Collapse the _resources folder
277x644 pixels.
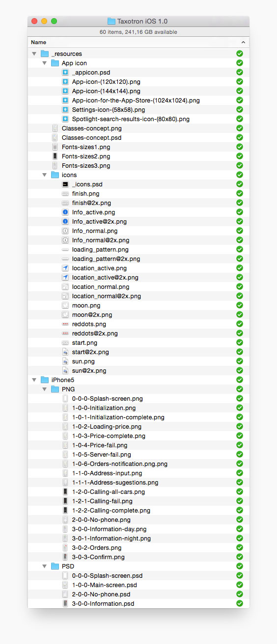(34, 54)
